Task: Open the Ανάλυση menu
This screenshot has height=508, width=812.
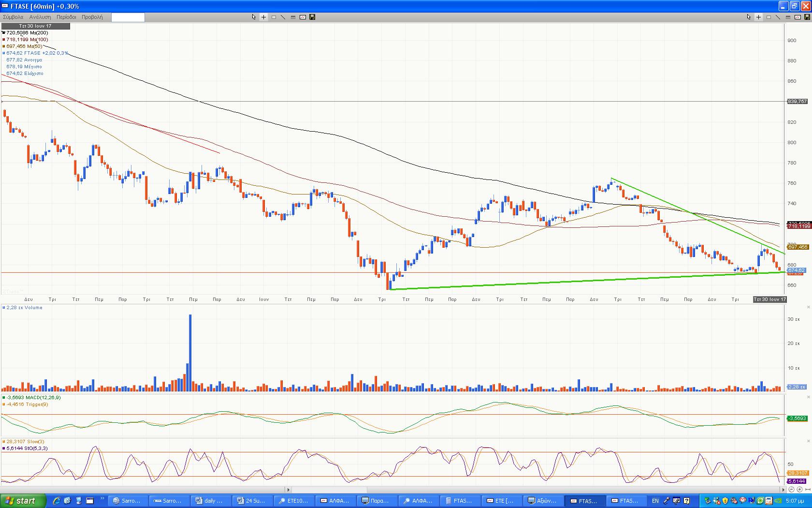Action: click(40, 17)
